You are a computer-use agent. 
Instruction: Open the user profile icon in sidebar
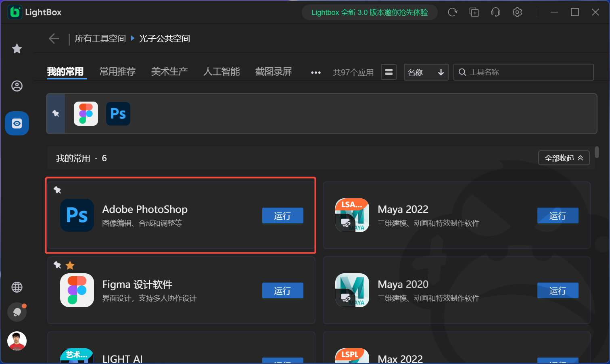point(17,86)
